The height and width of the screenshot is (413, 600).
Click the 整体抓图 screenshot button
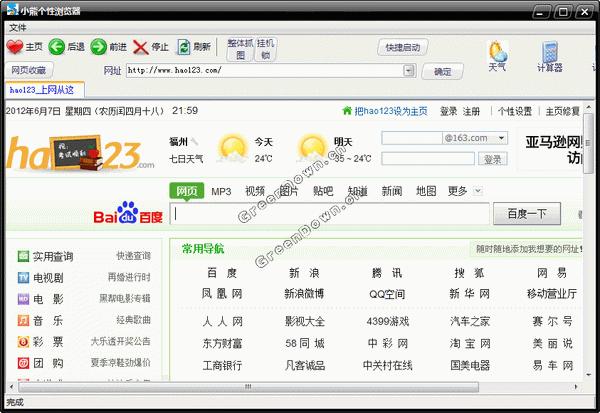(x=240, y=49)
